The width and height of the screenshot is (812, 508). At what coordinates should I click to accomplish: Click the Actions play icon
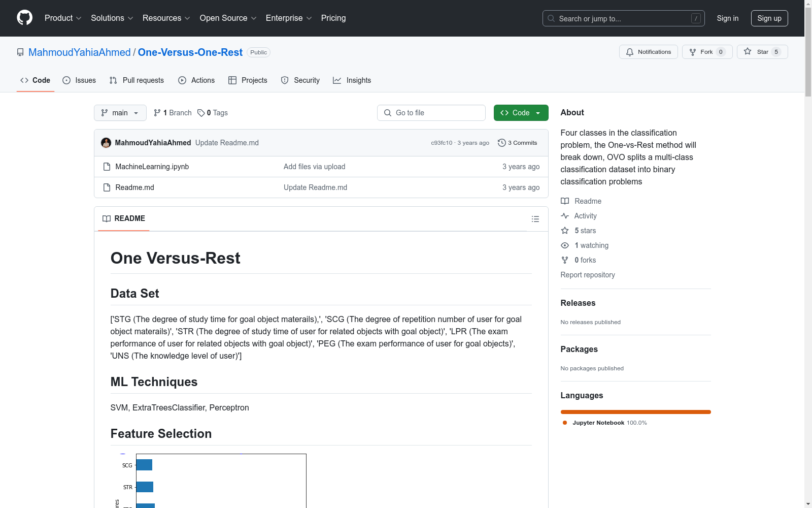click(x=182, y=80)
